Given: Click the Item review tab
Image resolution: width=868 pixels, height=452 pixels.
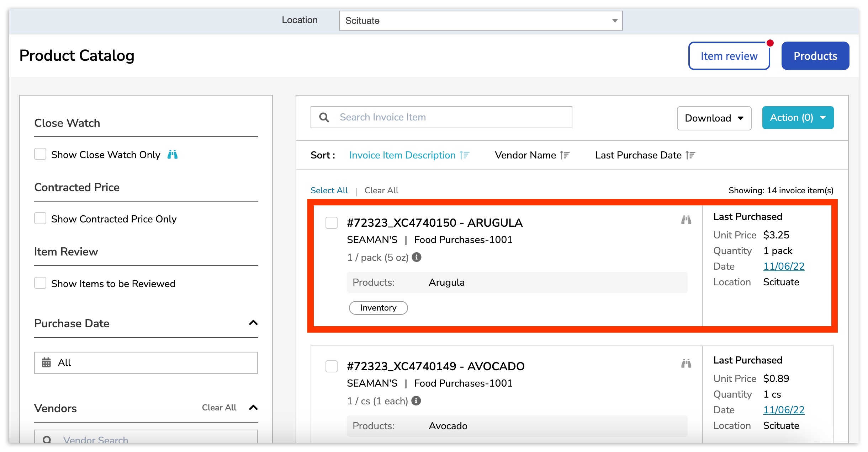Looking at the screenshot, I should (x=729, y=55).
